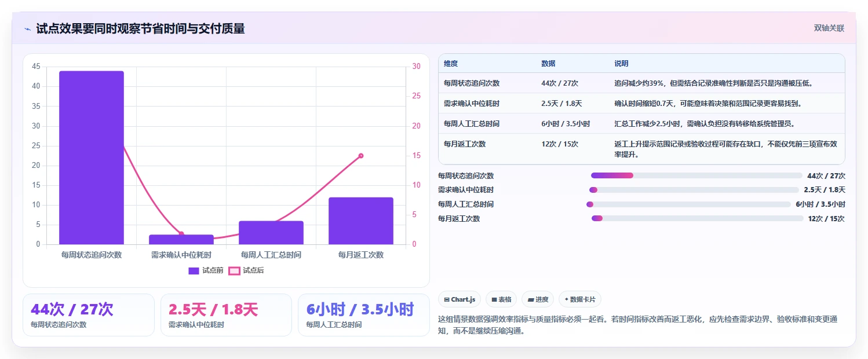
Task: Click the 每月返工次数 progress bar
Action: pos(697,219)
